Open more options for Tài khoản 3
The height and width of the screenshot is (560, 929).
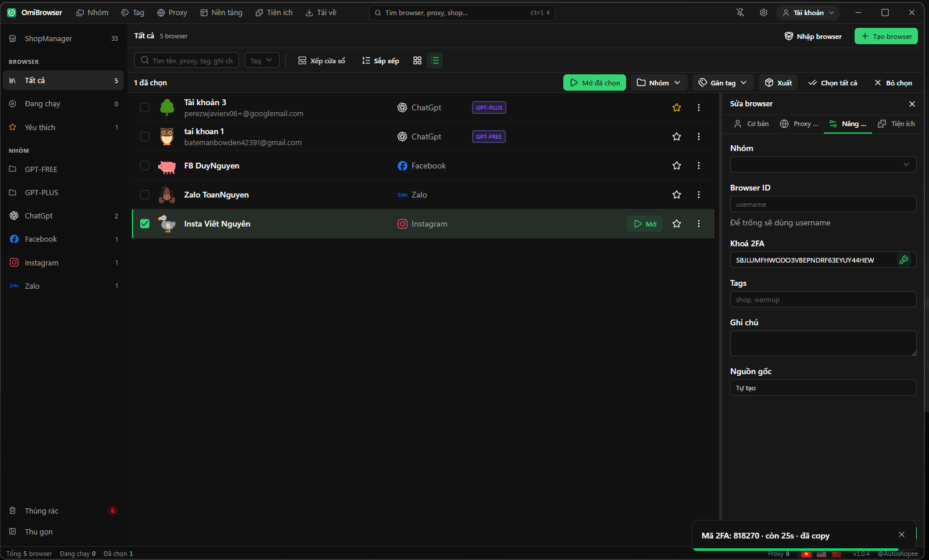pyautogui.click(x=699, y=107)
